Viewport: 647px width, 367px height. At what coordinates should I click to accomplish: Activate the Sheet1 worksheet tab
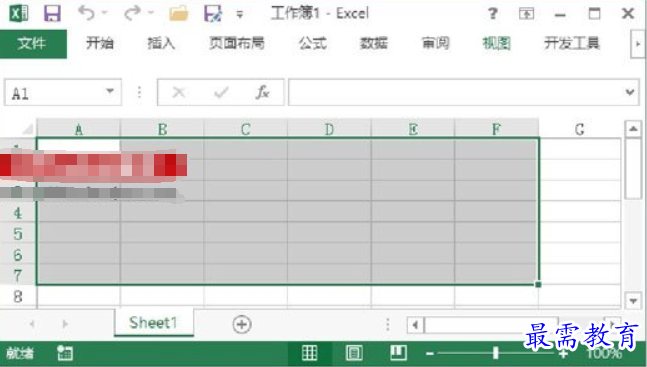(153, 322)
